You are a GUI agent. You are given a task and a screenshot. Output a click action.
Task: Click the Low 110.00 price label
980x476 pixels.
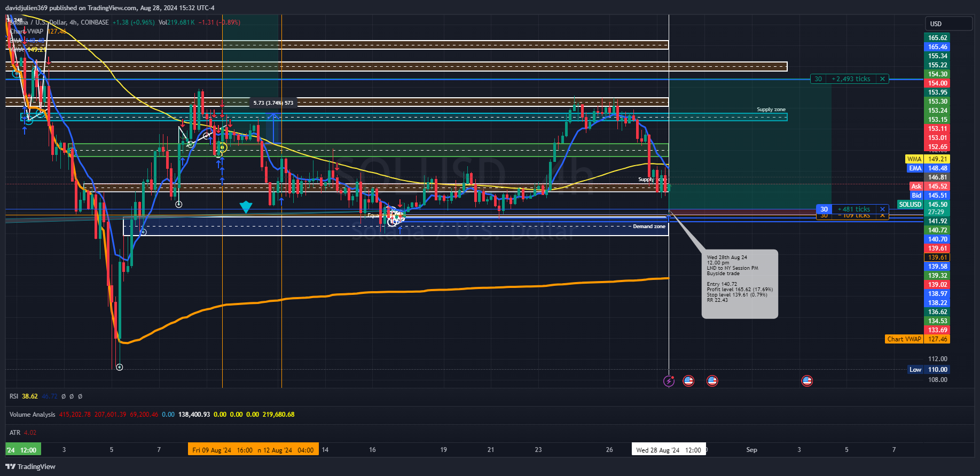(x=929, y=370)
